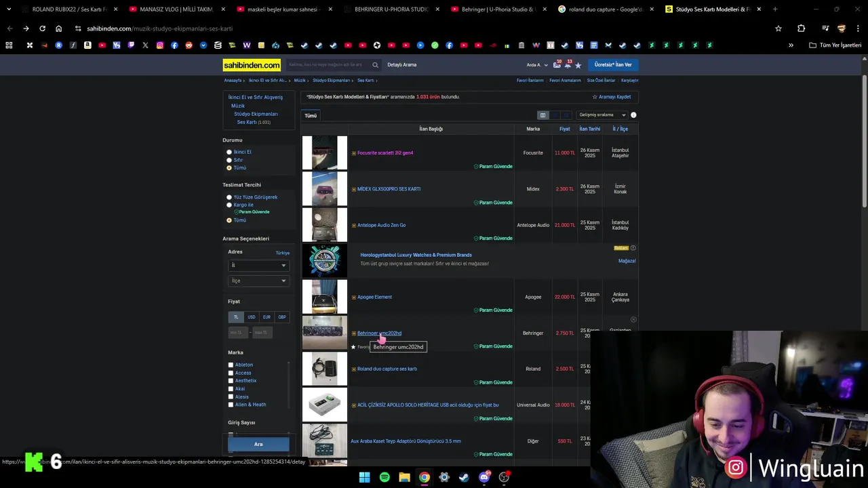The width and height of the screenshot is (868, 488).
Task: Open the browser extensions puzzle icon
Action: (x=802, y=28)
